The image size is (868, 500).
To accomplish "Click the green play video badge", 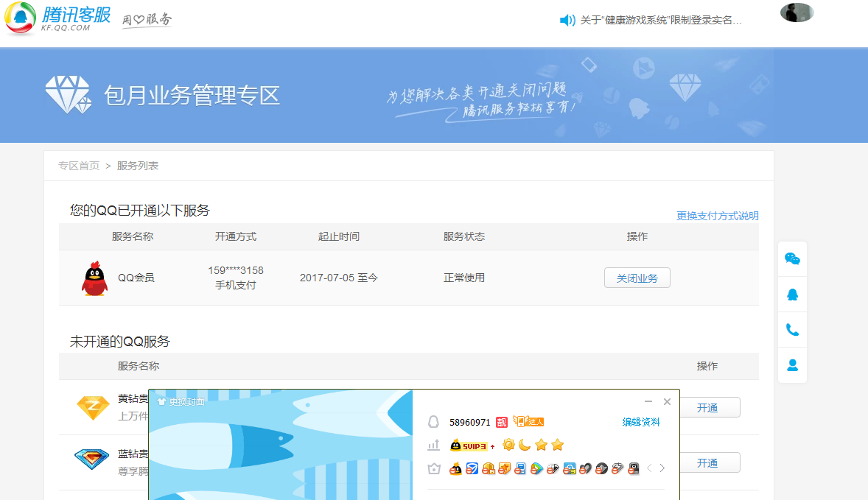I will pos(536,468).
